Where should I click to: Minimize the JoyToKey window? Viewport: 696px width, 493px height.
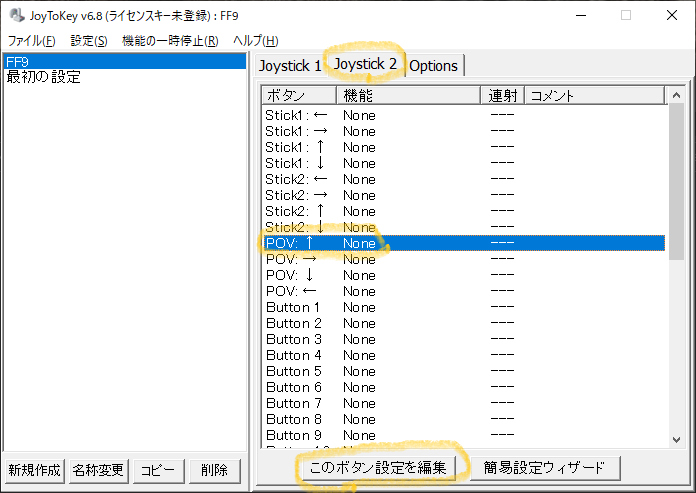(x=581, y=16)
